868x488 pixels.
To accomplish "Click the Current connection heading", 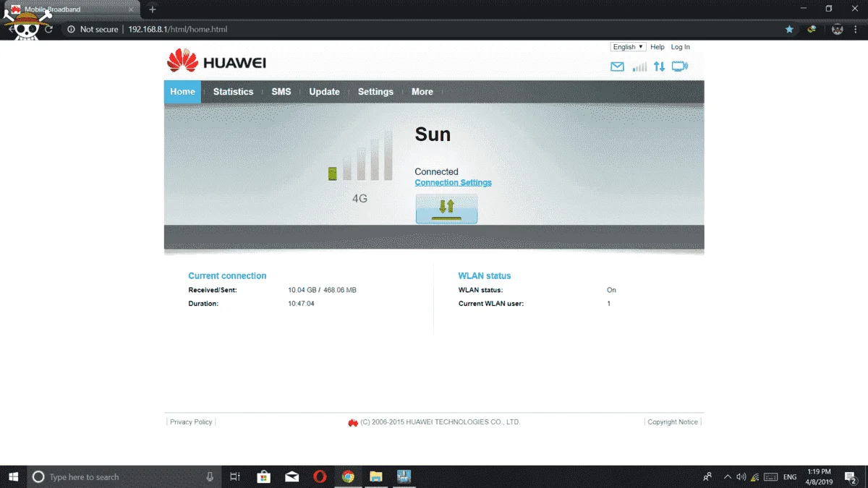I will pos(227,276).
